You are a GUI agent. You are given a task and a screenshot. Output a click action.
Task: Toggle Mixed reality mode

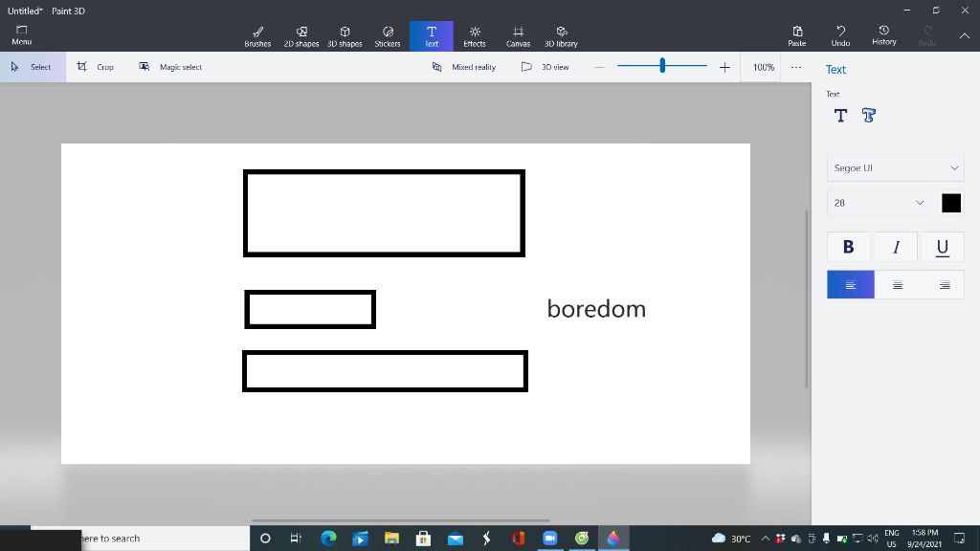464,67
